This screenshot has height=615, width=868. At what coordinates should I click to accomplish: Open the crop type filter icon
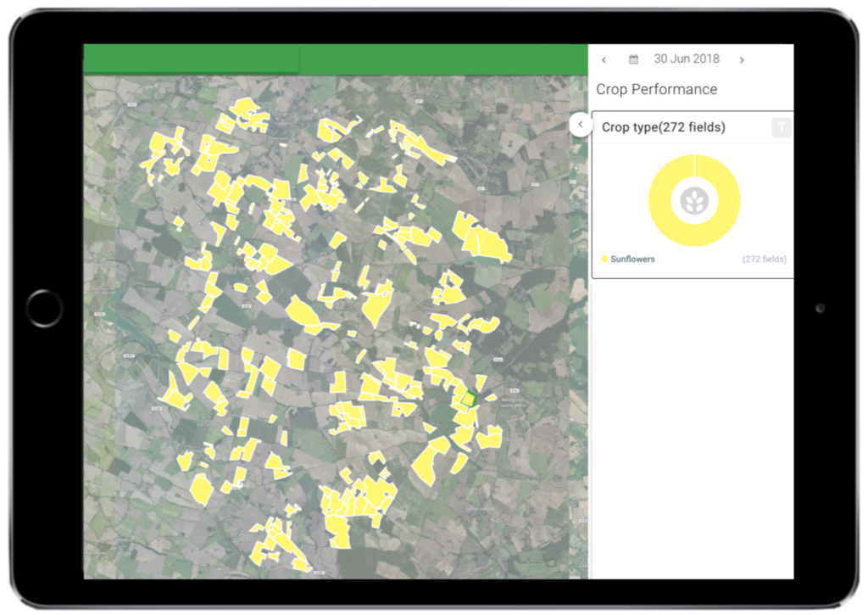[x=781, y=127]
